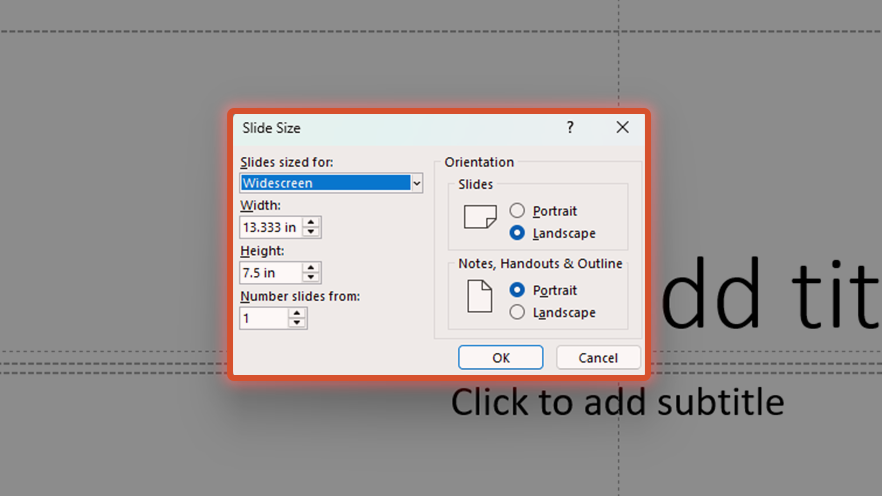
Task: Click the 'Height:' label
Action: 262,251
